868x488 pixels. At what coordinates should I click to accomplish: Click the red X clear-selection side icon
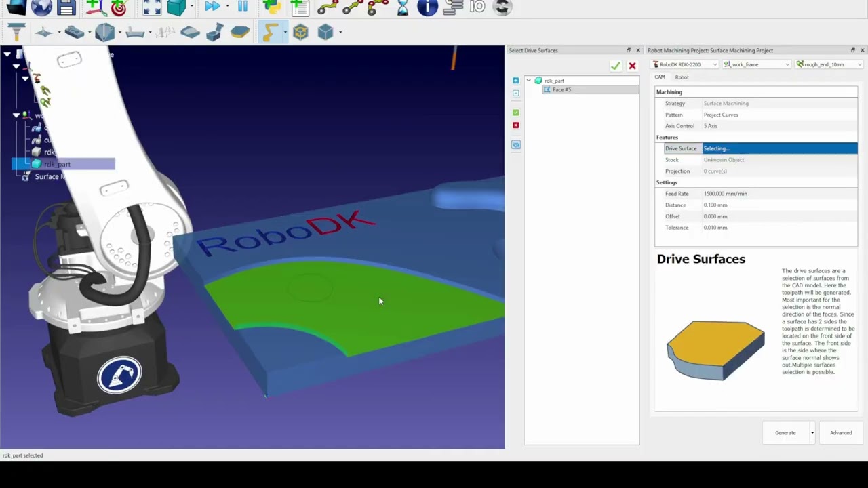(515, 125)
